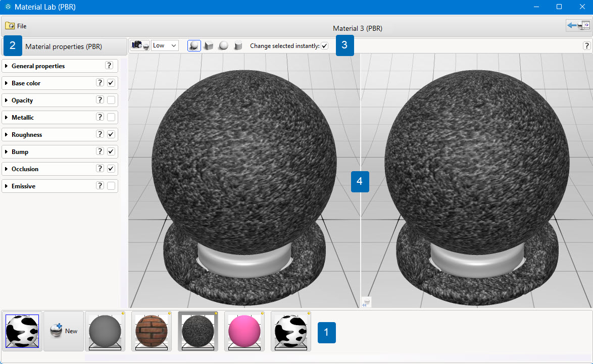Open help for General properties
Viewport: 593px width, 364px height.
pos(109,66)
